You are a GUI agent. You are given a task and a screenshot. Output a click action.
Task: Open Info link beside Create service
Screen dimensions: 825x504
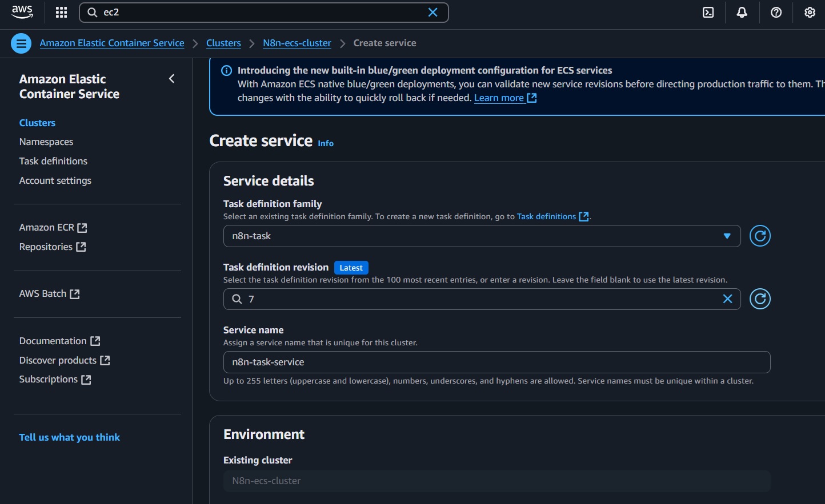coord(326,143)
